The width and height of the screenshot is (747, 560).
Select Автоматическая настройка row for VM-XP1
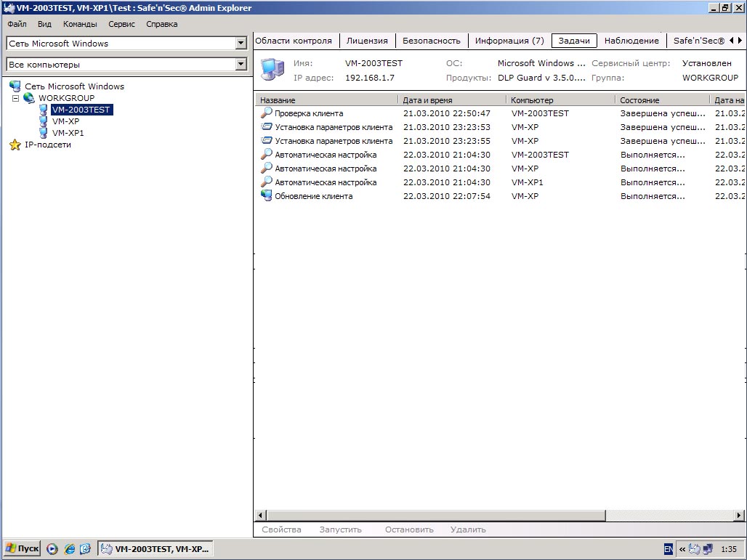pos(500,182)
